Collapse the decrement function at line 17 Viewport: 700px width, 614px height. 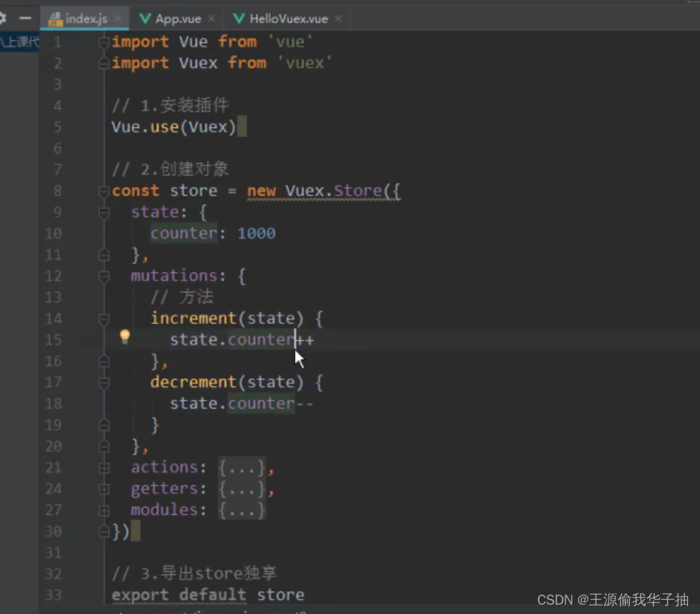pos(104,383)
